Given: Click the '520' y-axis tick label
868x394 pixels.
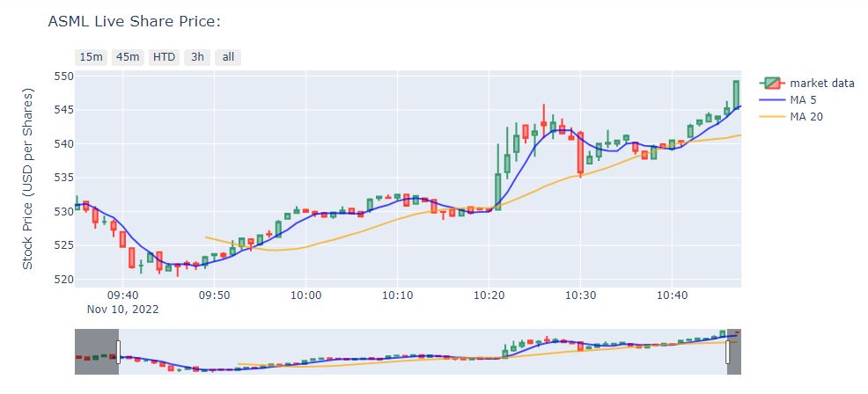Looking at the screenshot, I should (x=63, y=280).
